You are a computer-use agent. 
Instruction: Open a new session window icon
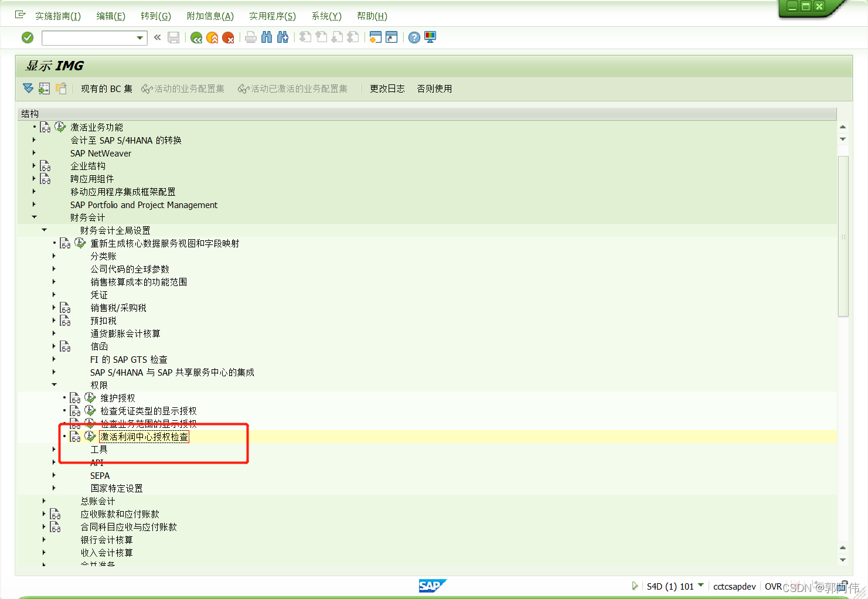(376, 38)
